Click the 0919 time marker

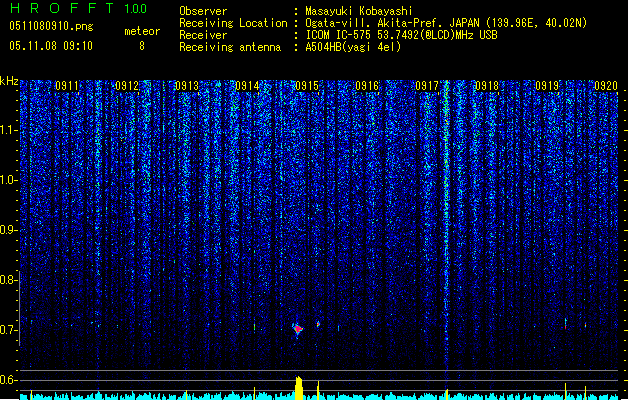point(547,86)
